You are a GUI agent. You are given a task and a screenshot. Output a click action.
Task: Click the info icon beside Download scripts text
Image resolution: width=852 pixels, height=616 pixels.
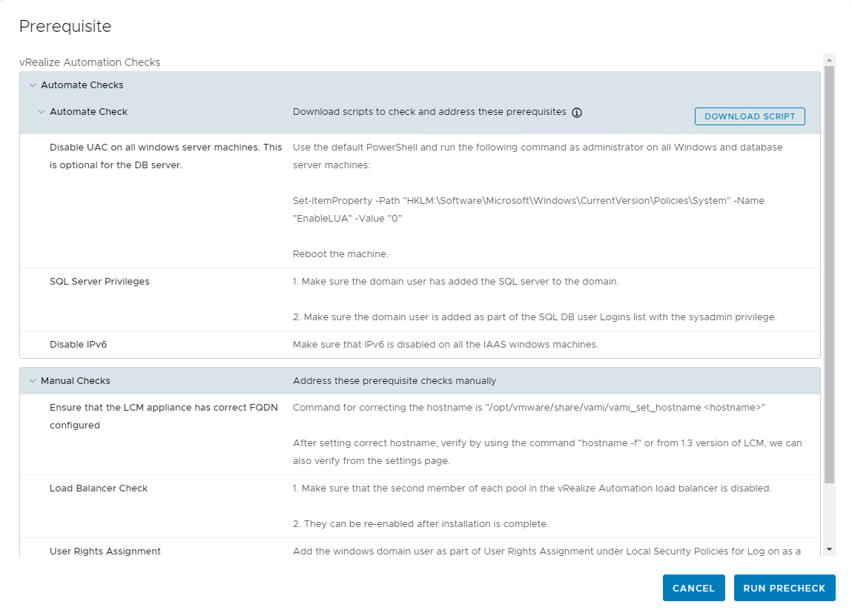click(x=577, y=113)
